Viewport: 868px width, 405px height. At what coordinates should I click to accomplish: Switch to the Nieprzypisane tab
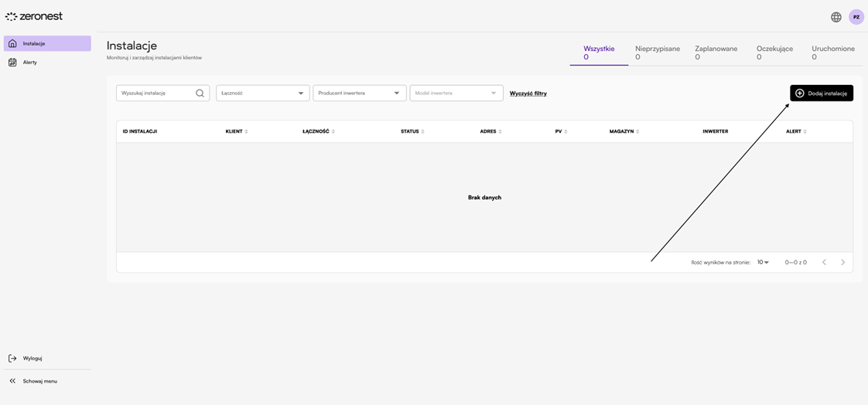click(657, 53)
